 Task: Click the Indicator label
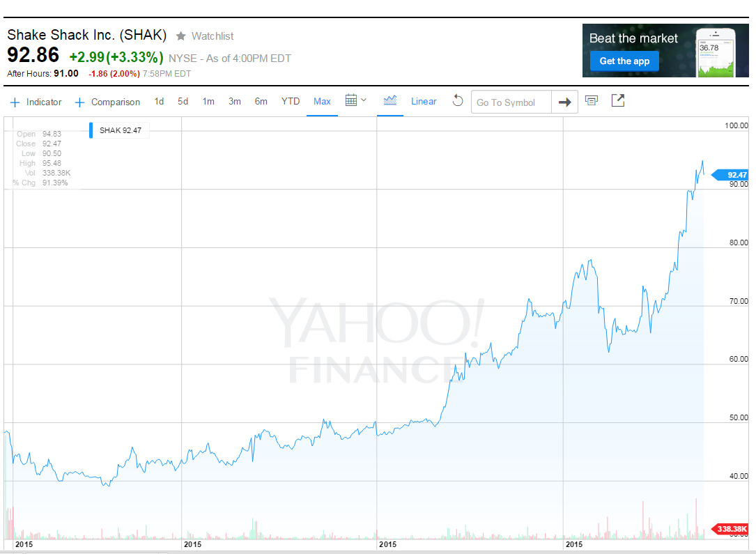tap(44, 102)
